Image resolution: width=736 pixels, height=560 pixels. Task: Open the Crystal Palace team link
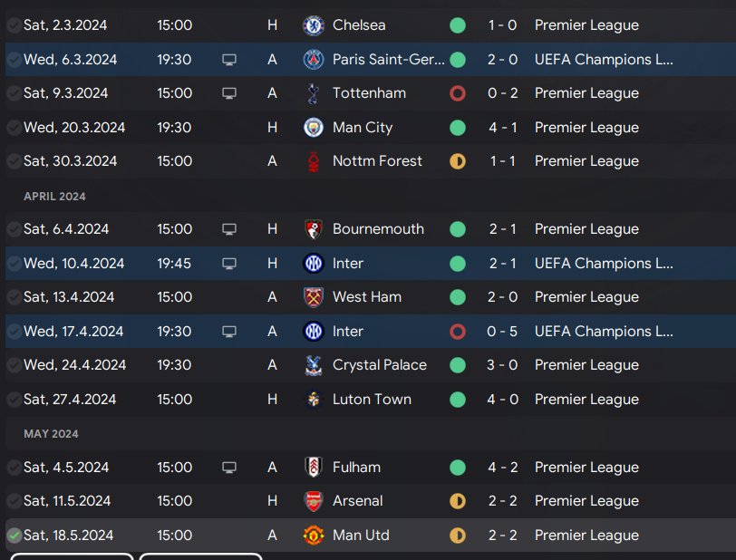[x=379, y=365]
